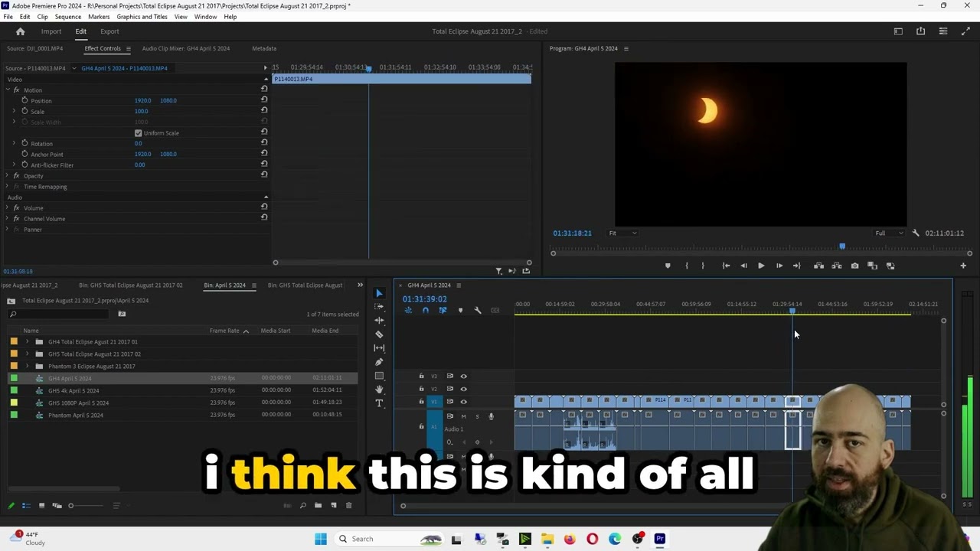Open Program monitor settings wrench
The width and height of the screenshot is (980, 551).
coord(916,233)
